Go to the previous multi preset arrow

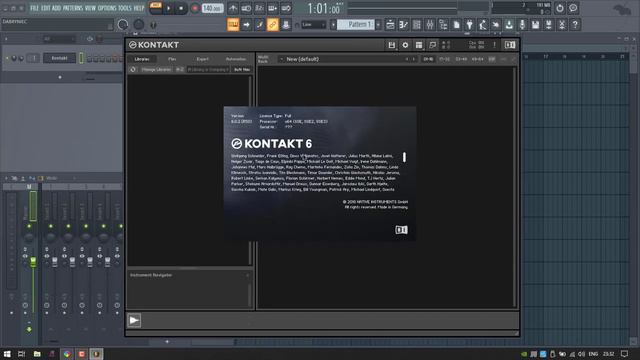pos(407,59)
